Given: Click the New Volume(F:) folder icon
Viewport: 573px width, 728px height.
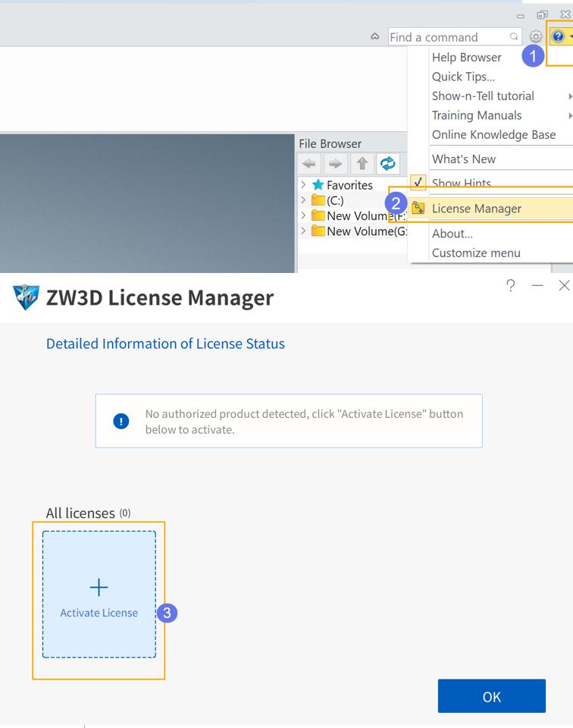Looking at the screenshot, I should point(318,215).
